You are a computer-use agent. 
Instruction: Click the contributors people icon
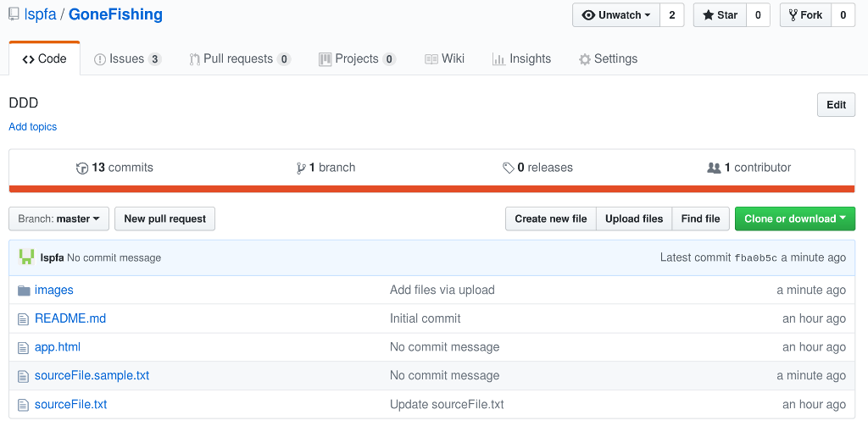[x=714, y=168]
